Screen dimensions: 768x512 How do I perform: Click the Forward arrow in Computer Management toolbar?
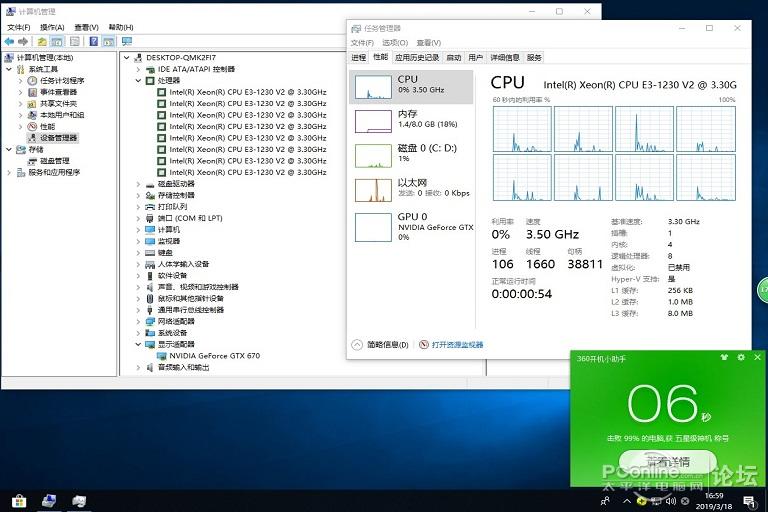click(x=23, y=42)
